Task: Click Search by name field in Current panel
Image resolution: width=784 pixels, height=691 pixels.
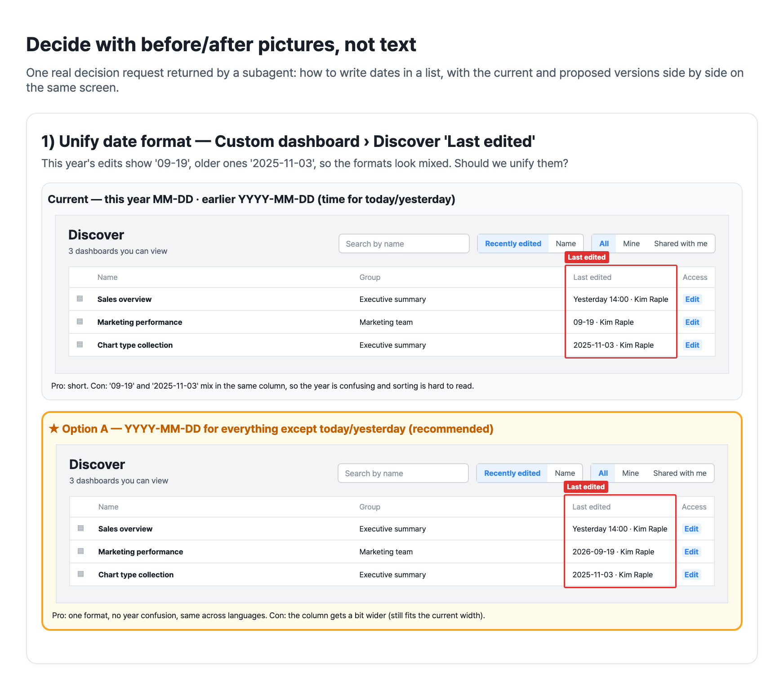Action: click(x=404, y=244)
